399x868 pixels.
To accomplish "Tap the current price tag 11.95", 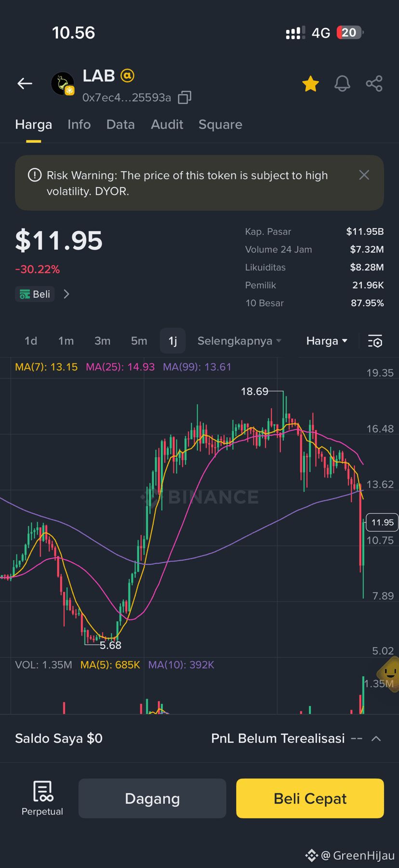I will 382,522.
